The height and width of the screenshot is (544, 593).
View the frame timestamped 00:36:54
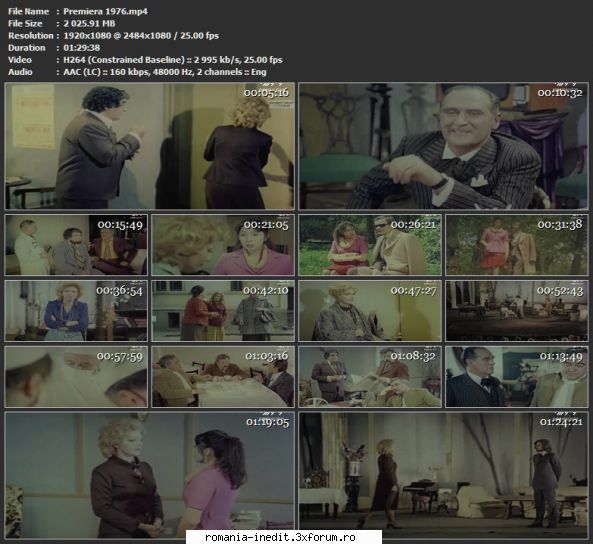pos(76,311)
